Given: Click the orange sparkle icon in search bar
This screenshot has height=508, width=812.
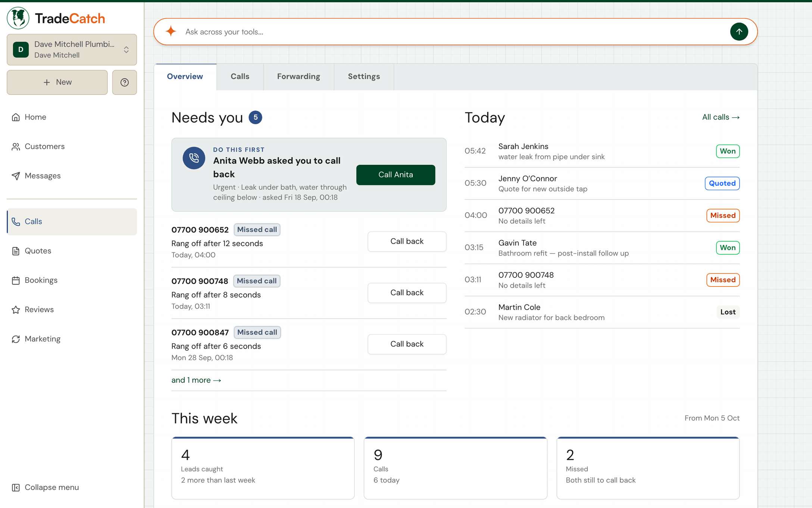Looking at the screenshot, I should (171, 31).
